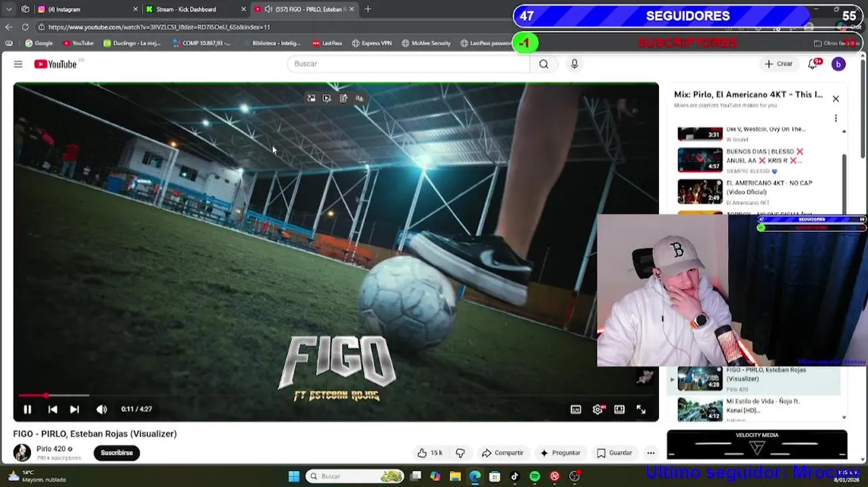Open McAfee Security bookmark
Viewport: 868px width, 487px height.
[x=426, y=43]
